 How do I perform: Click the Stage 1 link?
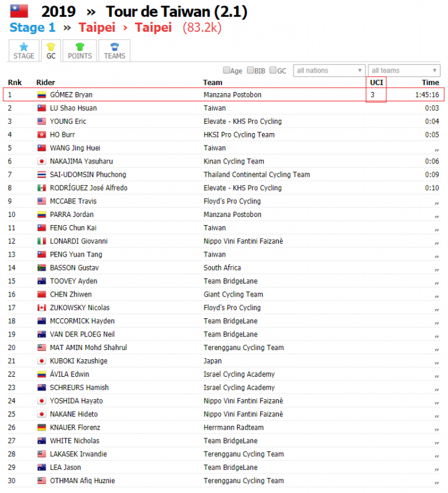pos(32,28)
